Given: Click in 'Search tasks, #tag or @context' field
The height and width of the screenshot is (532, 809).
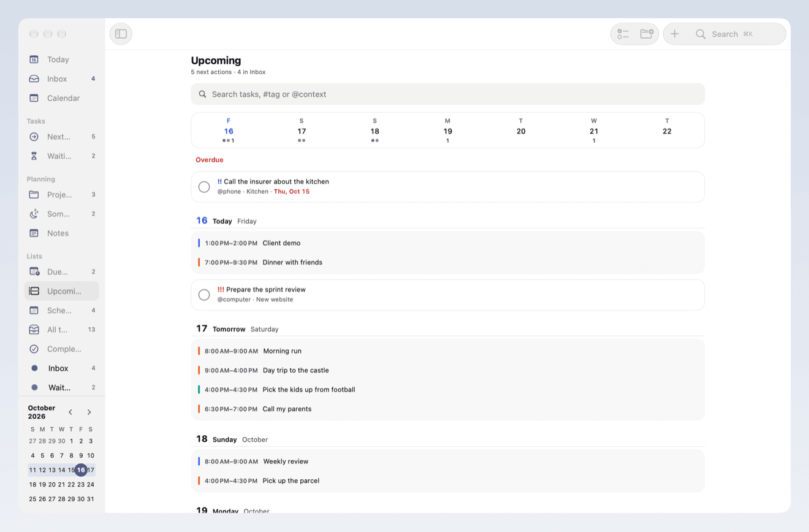Looking at the screenshot, I should point(447,94).
